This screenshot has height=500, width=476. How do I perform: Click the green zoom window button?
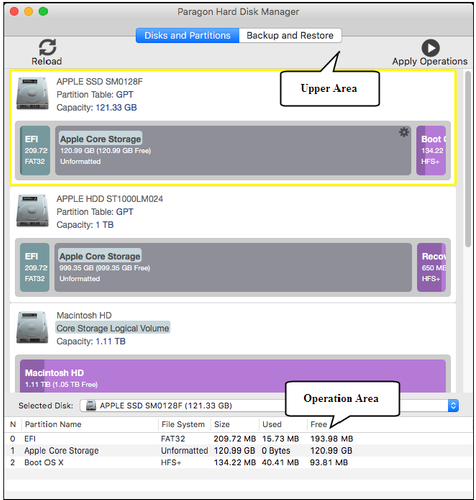tap(43, 12)
